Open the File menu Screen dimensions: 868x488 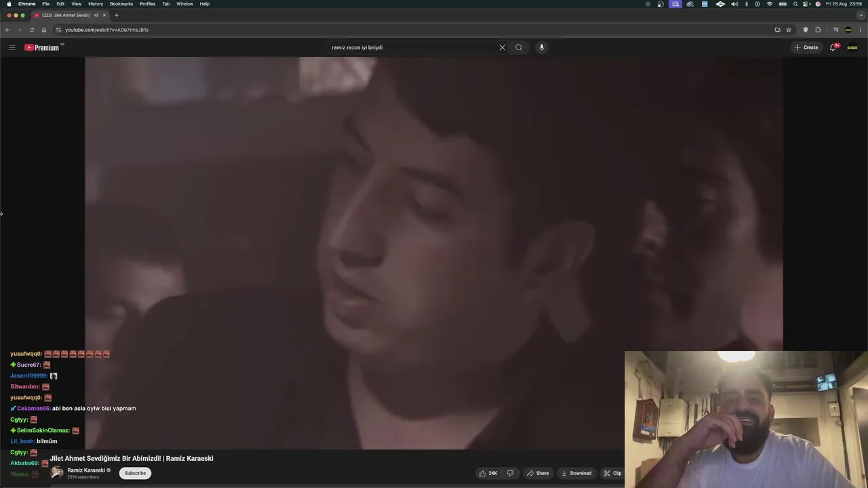(45, 4)
